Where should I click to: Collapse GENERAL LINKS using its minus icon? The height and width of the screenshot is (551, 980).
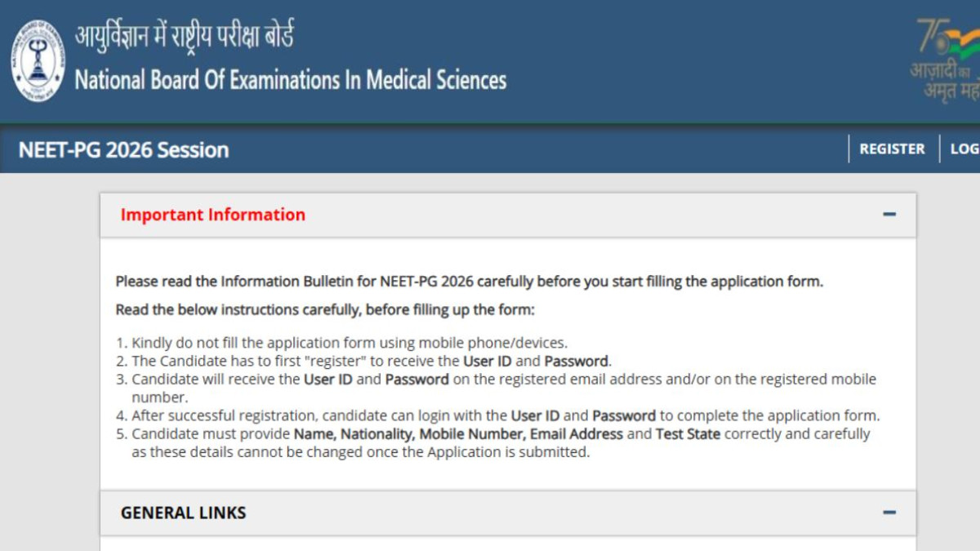(x=889, y=513)
